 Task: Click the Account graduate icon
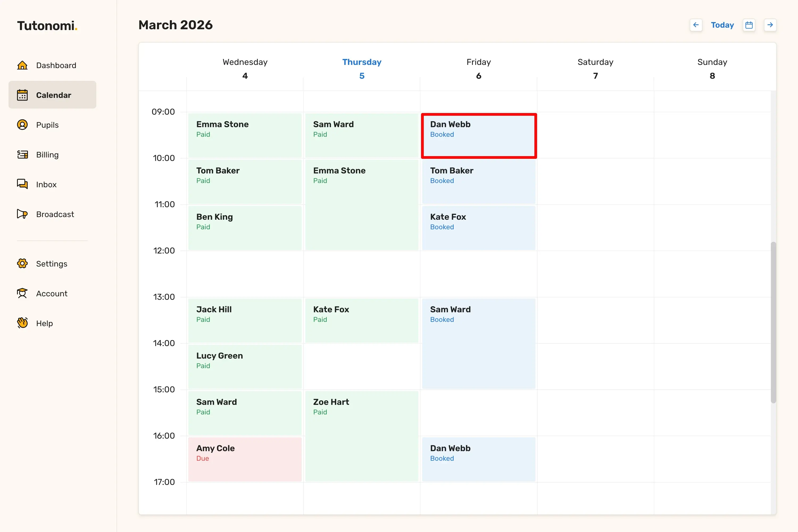tap(22, 293)
